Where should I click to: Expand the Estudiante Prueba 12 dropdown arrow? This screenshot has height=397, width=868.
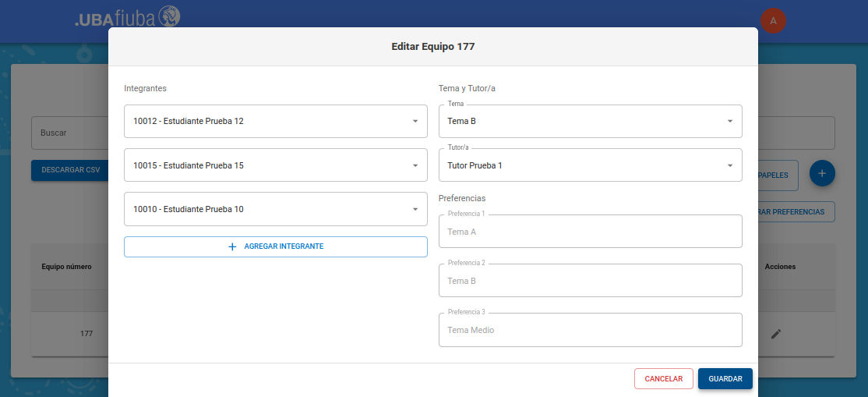coord(415,122)
